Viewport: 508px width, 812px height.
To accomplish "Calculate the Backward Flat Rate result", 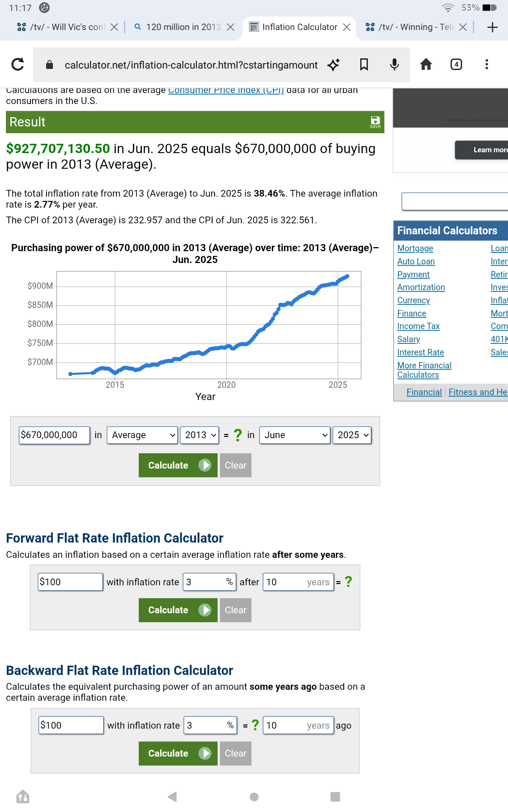I will click(x=178, y=753).
